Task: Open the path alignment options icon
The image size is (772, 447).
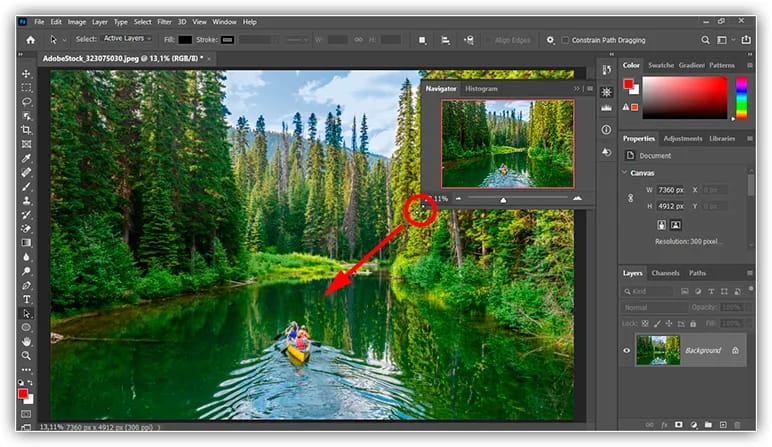Action: click(x=445, y=40)
